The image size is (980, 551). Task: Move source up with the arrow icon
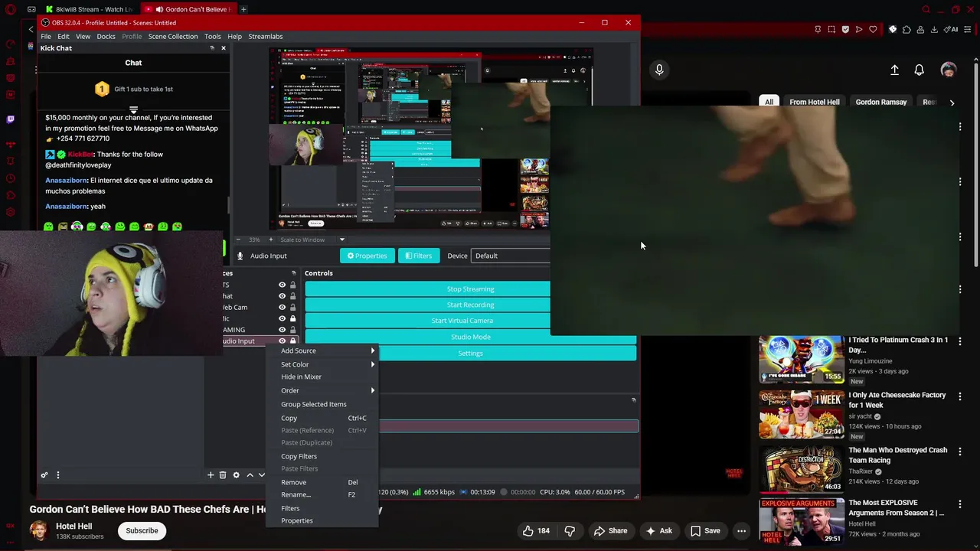[250, 475]
